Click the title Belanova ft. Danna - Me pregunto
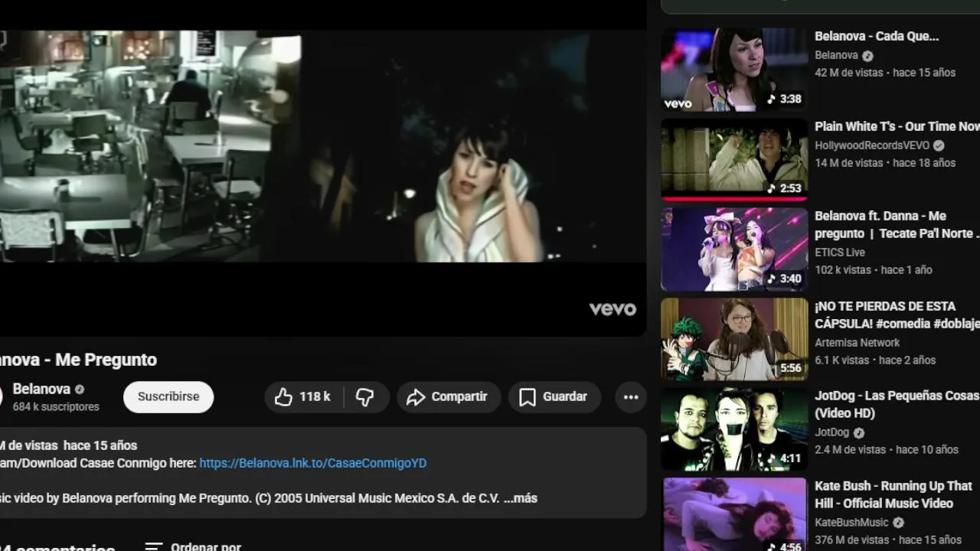 pos(897,225)
